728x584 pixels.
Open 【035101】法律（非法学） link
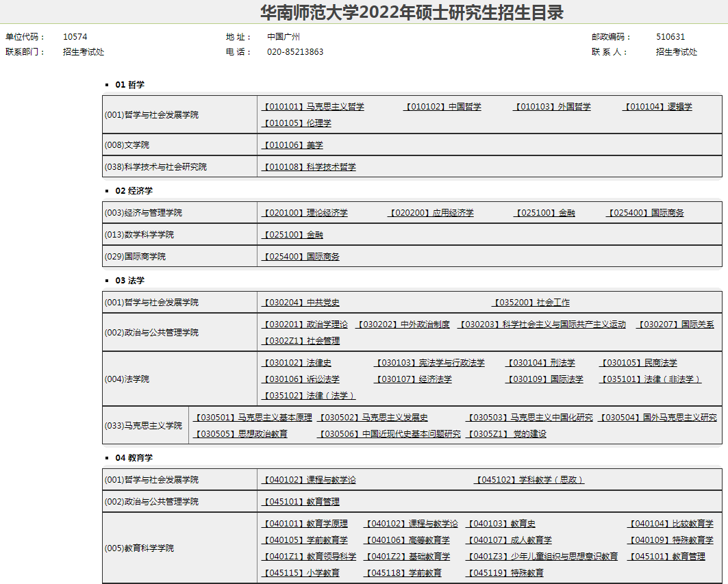coord(650,379)
